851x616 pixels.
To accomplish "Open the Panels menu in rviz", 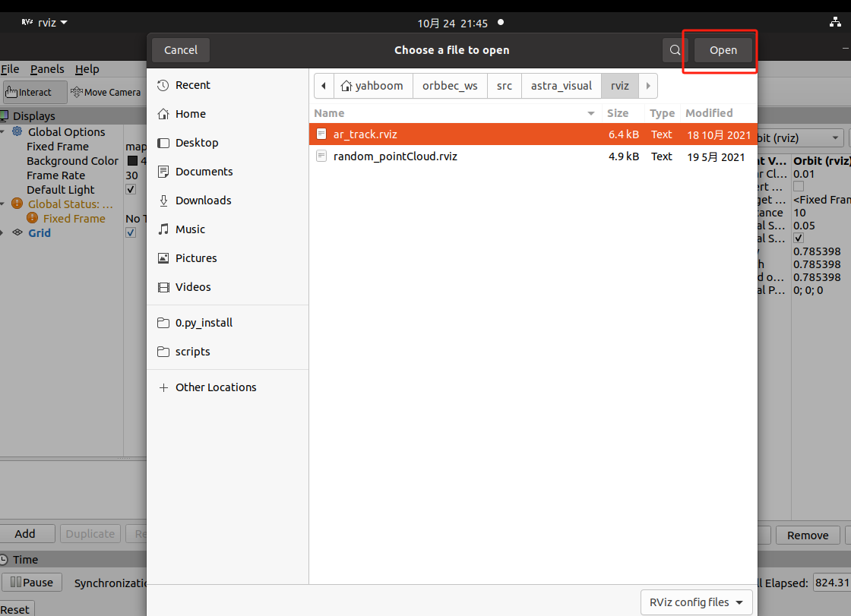I will point(47,69).
